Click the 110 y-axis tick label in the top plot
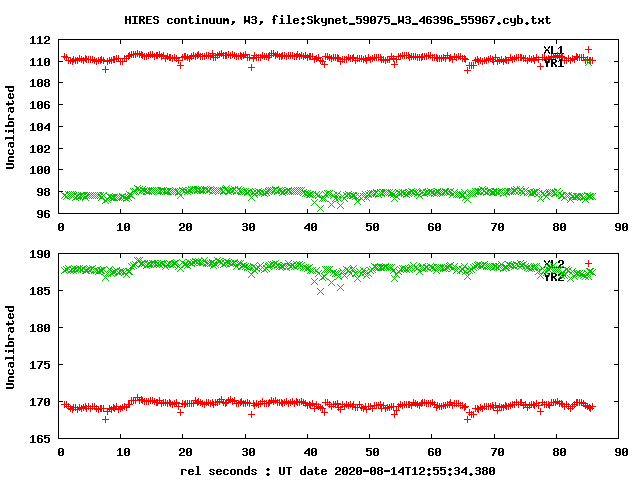 (x=40, y=62)
